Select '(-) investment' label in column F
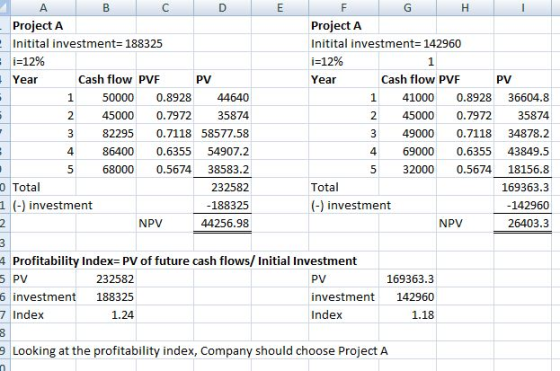560x371 pixels. pyautogui.click(x=351, y=205)
